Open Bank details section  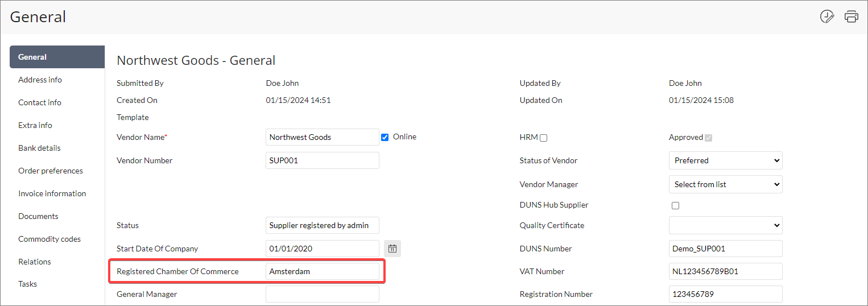(x=39, y=148)
